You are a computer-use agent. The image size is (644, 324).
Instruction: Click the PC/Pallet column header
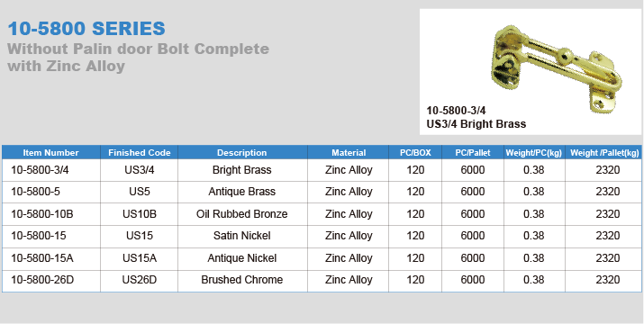coord(473,153)
